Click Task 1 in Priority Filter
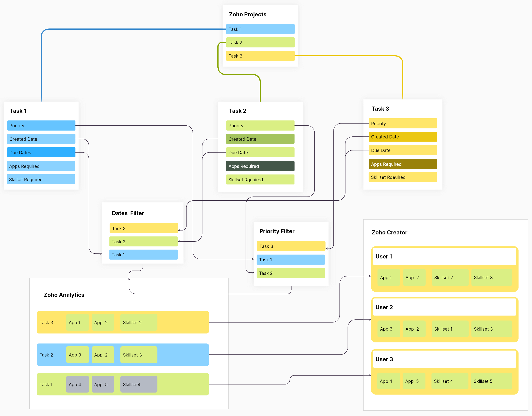The image size is (532, 416). (290, 260)
